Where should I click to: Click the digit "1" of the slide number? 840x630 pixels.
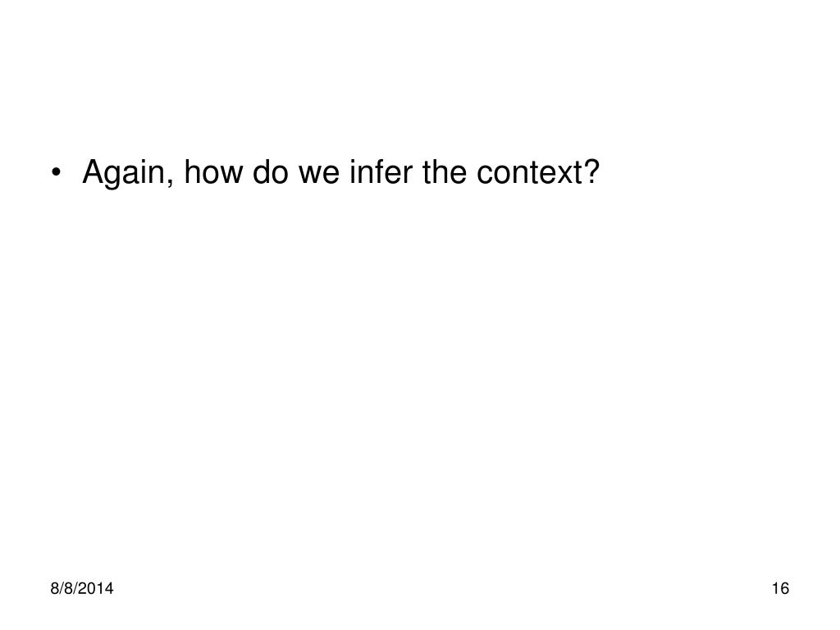(775, 589)
